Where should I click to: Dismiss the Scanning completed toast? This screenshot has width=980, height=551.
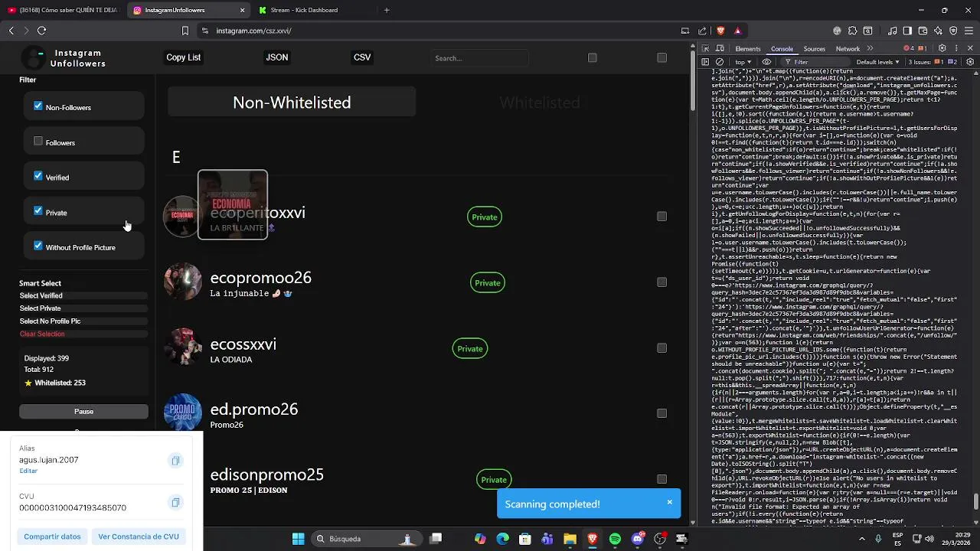click(x=669, y=502)
